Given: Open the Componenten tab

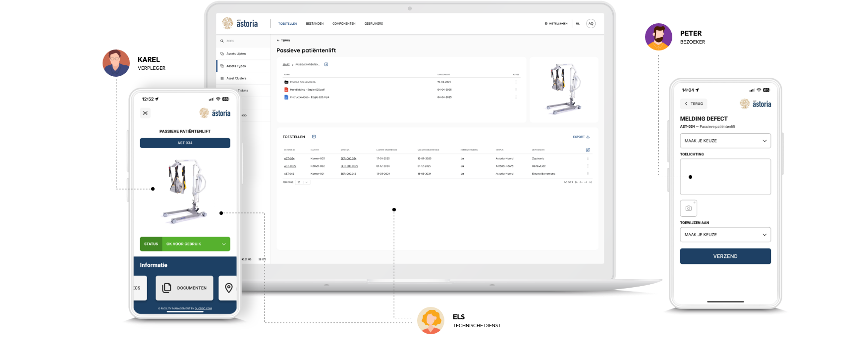Looking at the screenshot, I should [x=344, y=24].
